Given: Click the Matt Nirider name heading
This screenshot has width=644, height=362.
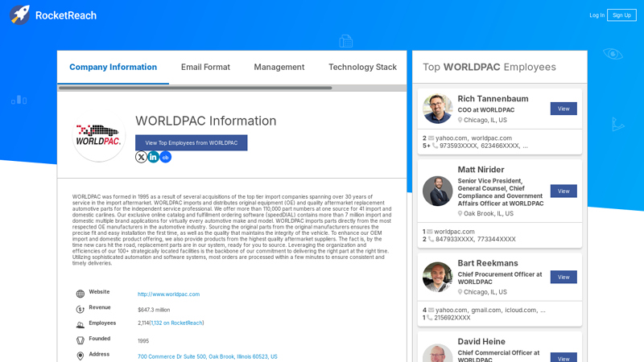Looking at the screenshot, I should click(x=481, y=170).
